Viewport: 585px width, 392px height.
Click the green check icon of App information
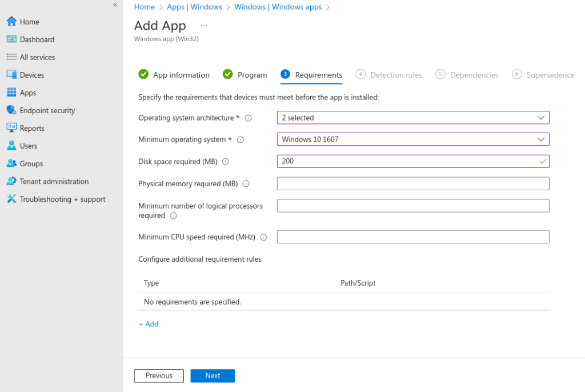143,74
